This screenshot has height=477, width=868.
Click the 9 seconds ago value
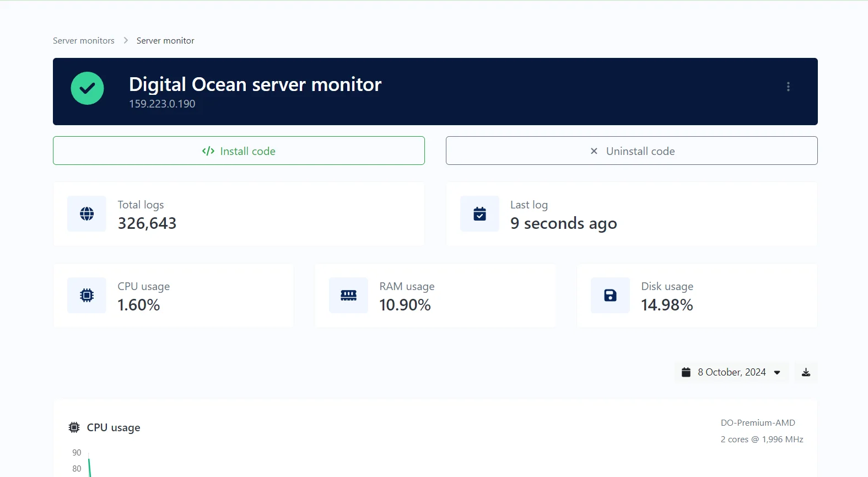tap(564, 223)
